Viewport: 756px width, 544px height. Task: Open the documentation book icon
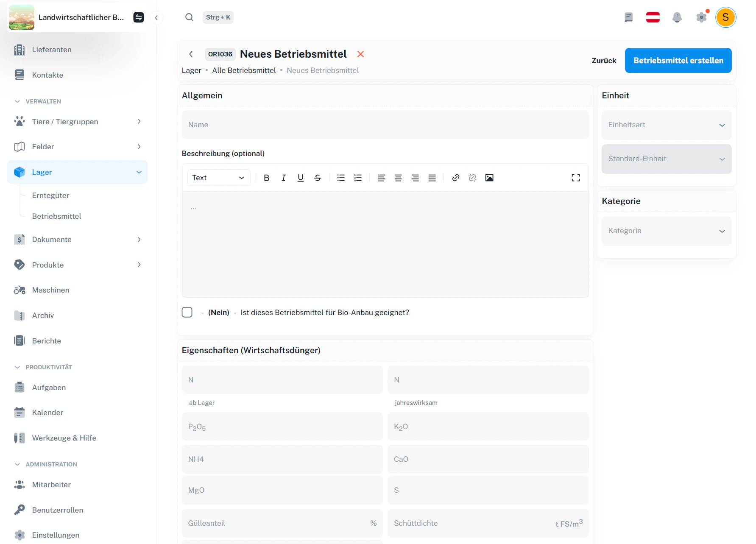(628, 17)
